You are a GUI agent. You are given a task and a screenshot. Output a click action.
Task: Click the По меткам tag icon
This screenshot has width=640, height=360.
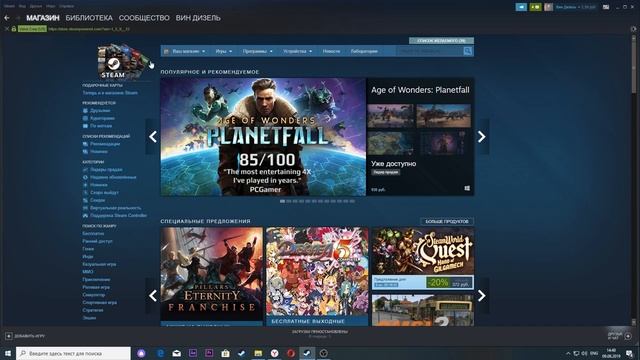tap(85, 126)
